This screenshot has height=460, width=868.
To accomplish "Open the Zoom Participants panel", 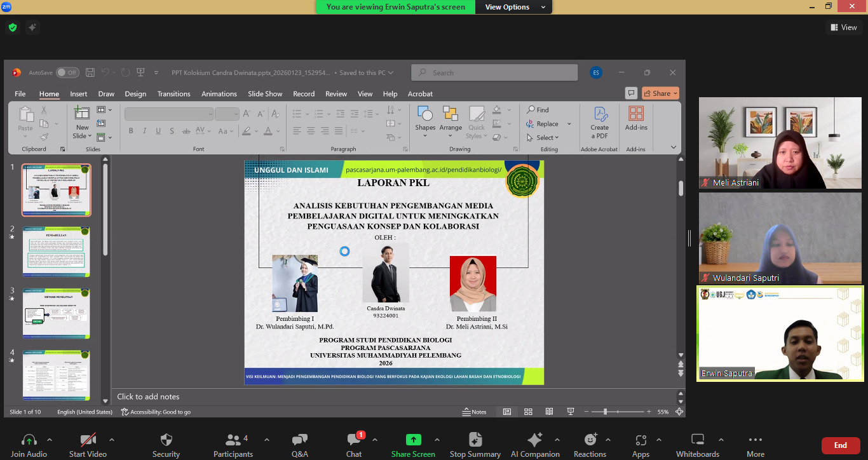I will pos(233,445).
